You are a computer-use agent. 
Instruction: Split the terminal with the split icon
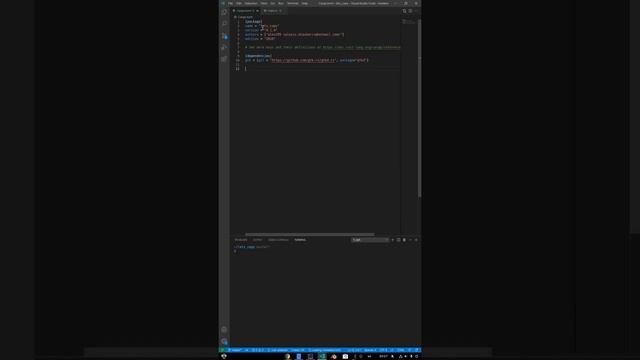click(x=398, y=240)
